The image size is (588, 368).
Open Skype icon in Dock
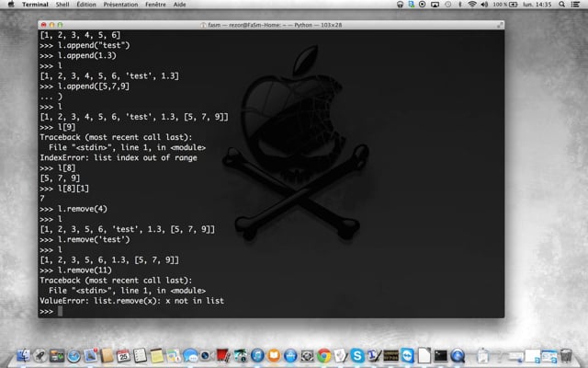(x=357, y=355)
